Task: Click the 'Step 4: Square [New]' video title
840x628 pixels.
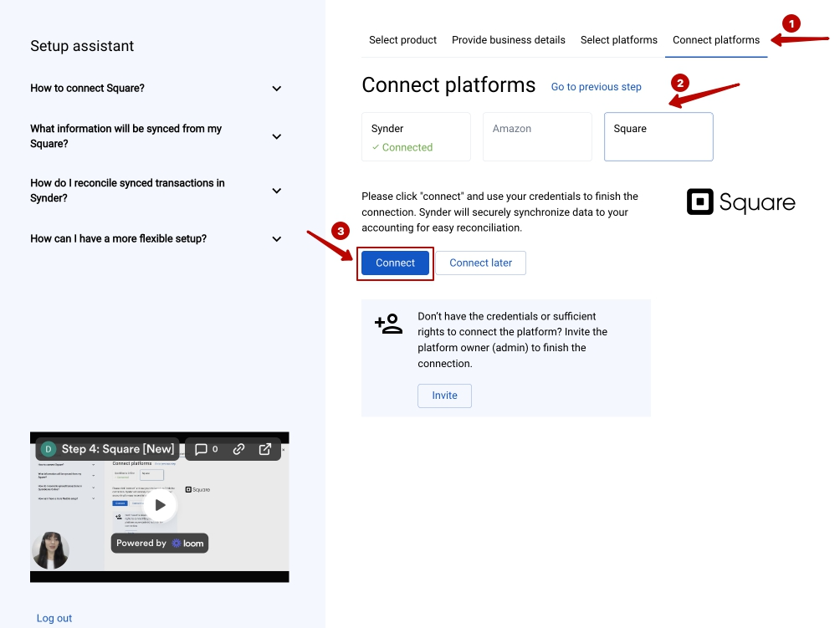Action: click(118, 449)
